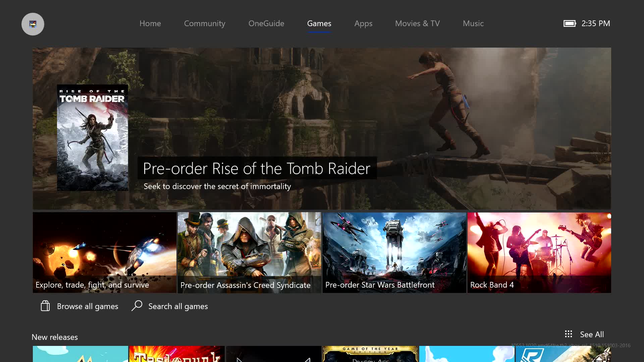Go to the OneGuide tab
Screen dimensions: 644x362
(266, 23)
